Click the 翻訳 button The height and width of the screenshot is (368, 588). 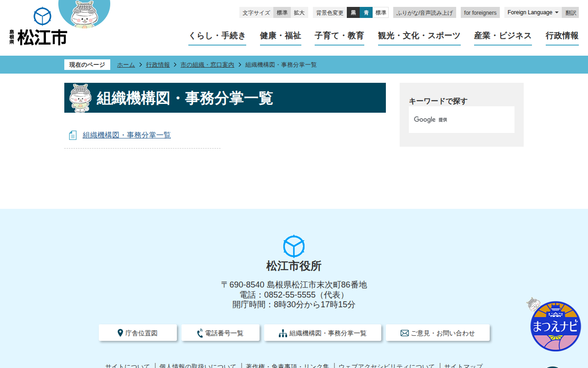tap(571, 12)
